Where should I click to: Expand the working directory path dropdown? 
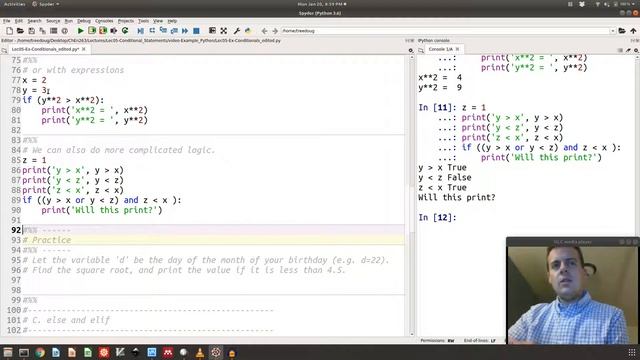point(613,31)
